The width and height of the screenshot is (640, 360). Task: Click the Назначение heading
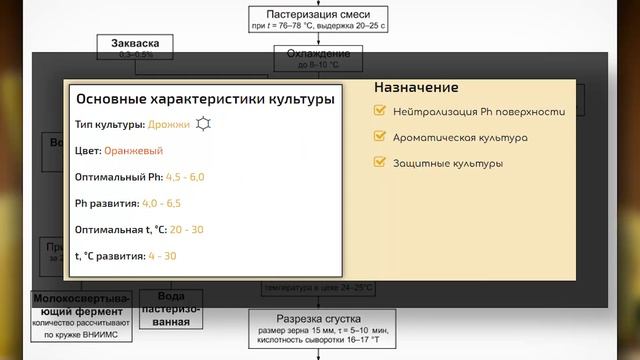pos(416,87)
